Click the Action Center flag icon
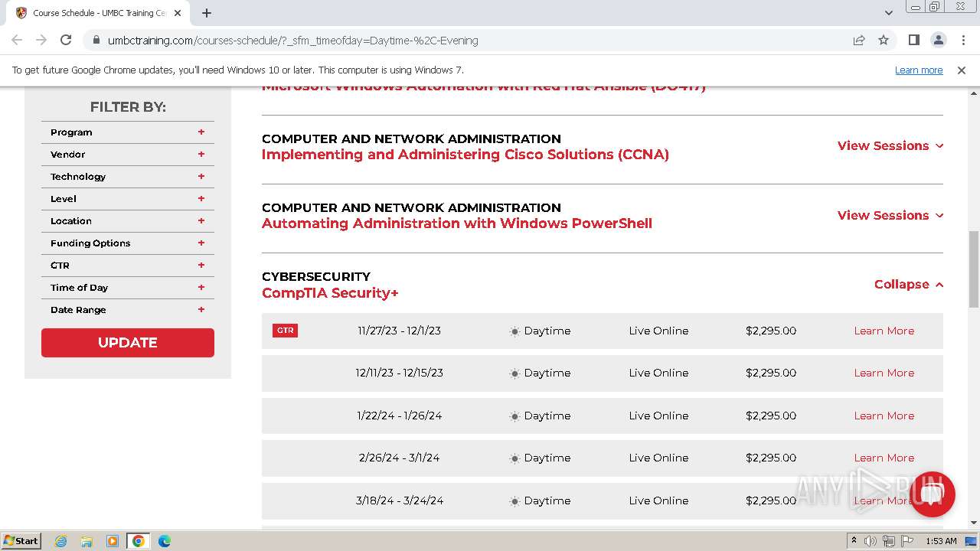Viewport: 980px width, 551px height. [907, 541]
